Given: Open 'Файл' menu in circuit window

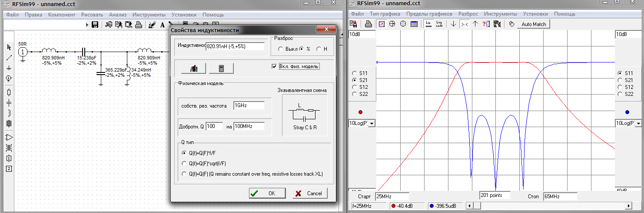Looking at the screenshot, I should tap(13, 14).
